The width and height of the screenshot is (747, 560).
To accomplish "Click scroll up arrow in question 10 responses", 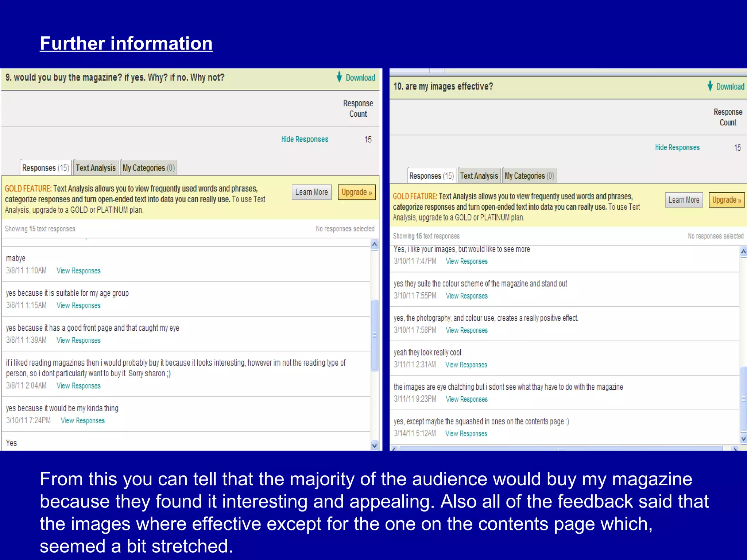I will (743, 252).
